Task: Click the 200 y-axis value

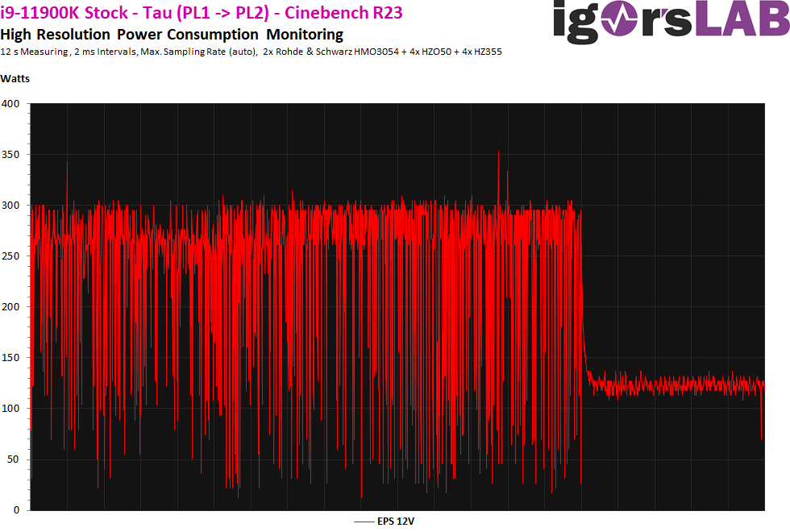Action: coord(10,307)
